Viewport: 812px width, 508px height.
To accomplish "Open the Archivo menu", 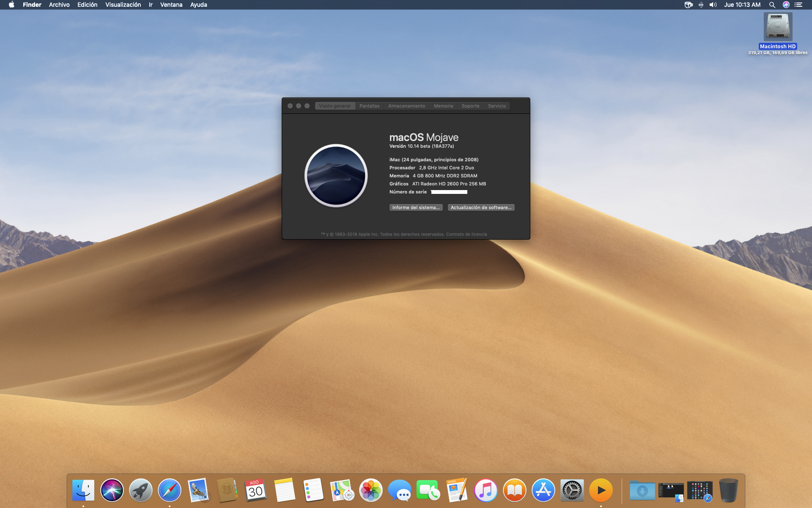I will [x=59, y=5].
